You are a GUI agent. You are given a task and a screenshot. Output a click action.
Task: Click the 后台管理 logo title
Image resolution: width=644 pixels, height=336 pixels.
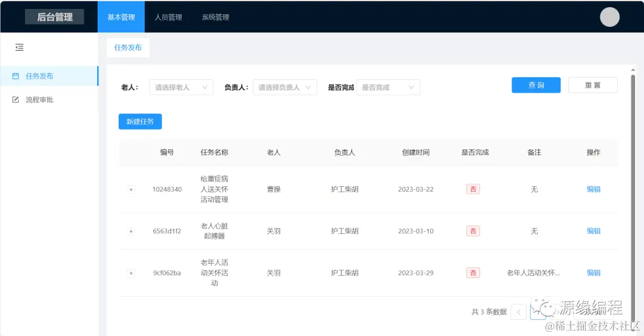55,17
